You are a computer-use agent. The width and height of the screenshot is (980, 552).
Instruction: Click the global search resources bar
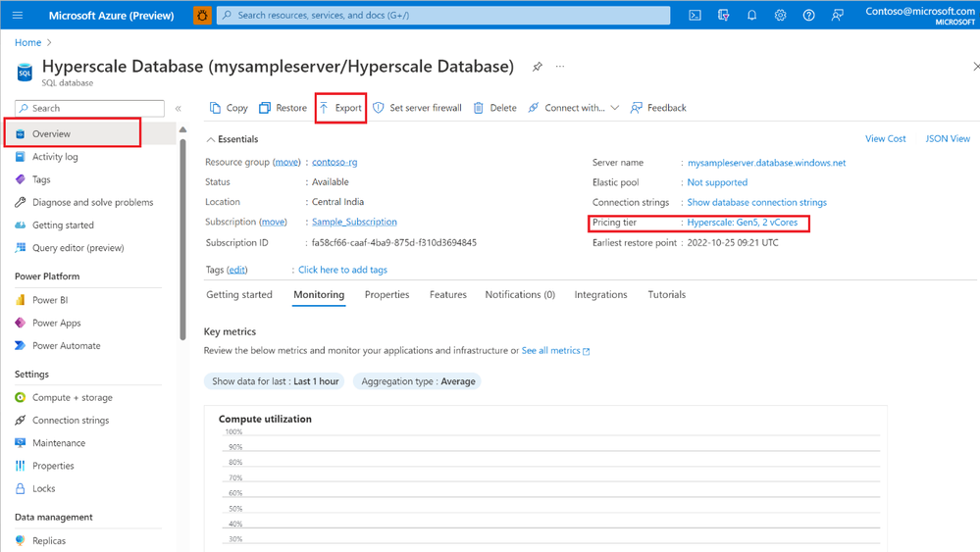click(443, 15)
